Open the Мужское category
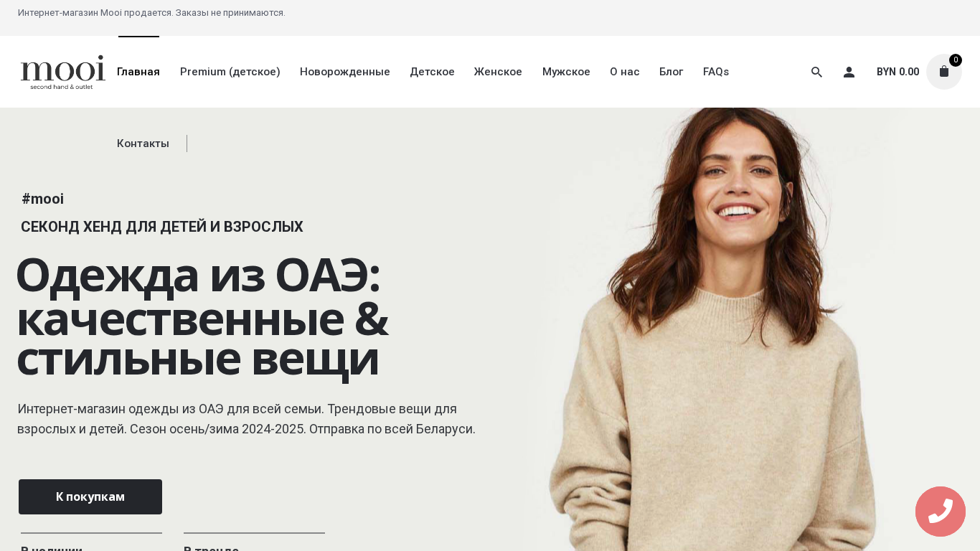980x551 pixels. (566, 72)
